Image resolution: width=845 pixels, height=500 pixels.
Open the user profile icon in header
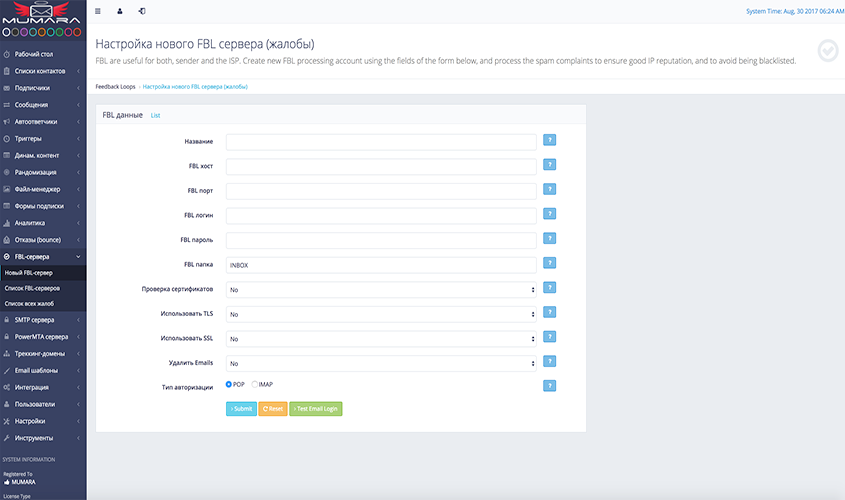[121, 11]
